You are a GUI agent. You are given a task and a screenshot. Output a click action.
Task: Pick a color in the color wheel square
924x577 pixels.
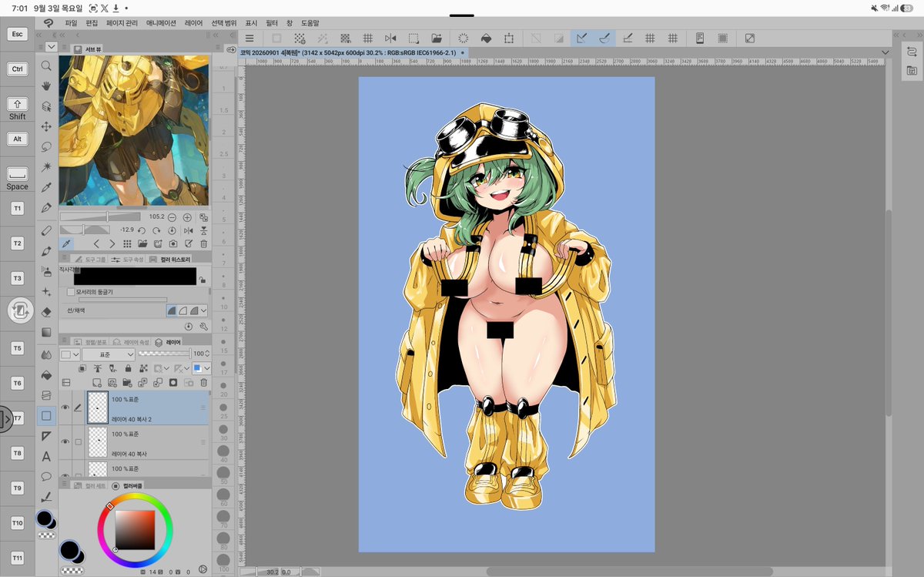coord(135,530)
